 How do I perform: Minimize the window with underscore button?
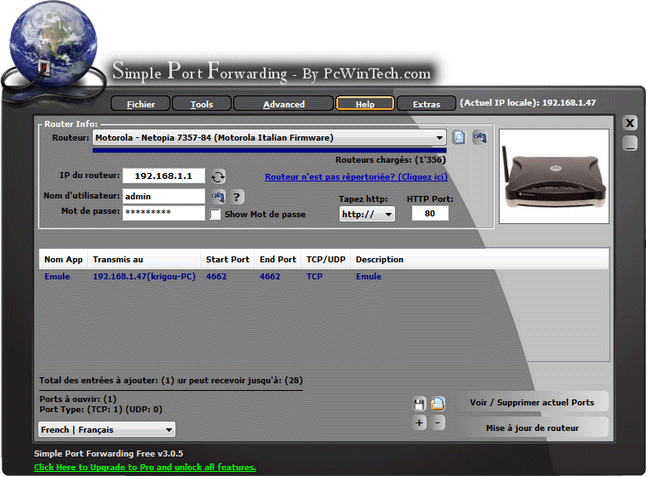pyautogui.click(x=630, y=143)
